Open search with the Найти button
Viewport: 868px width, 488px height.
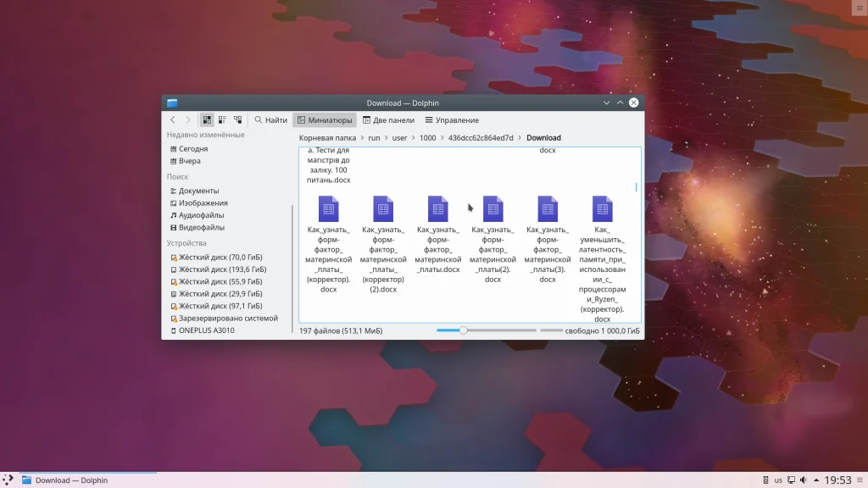tap(270, 120)
